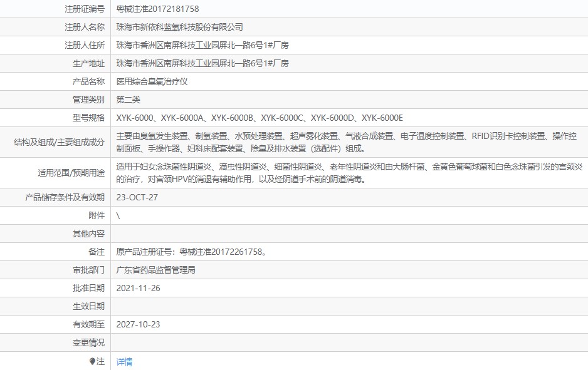588x370 pixels.
Task: Click the 批准日期 label
Action: [x=88, y=288]
